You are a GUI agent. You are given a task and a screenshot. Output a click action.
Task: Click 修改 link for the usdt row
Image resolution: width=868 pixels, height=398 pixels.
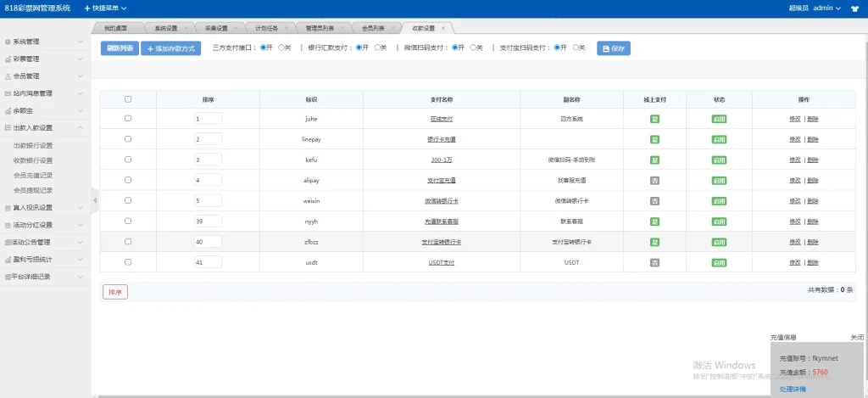(794, 263)
